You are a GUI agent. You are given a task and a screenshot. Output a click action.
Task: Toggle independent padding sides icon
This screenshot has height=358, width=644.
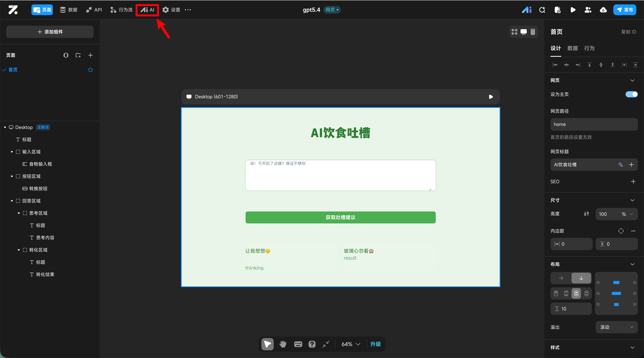(x=621, y=231)
